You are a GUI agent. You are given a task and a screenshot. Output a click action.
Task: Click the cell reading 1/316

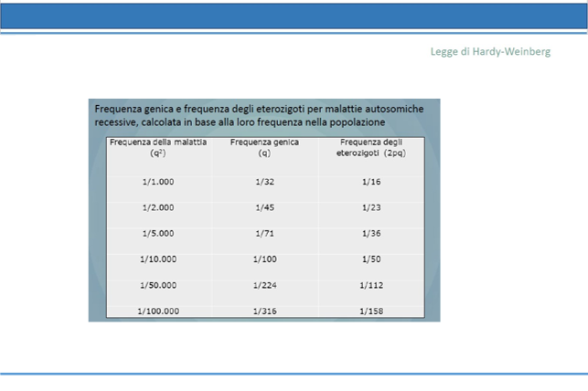point(265,312)
